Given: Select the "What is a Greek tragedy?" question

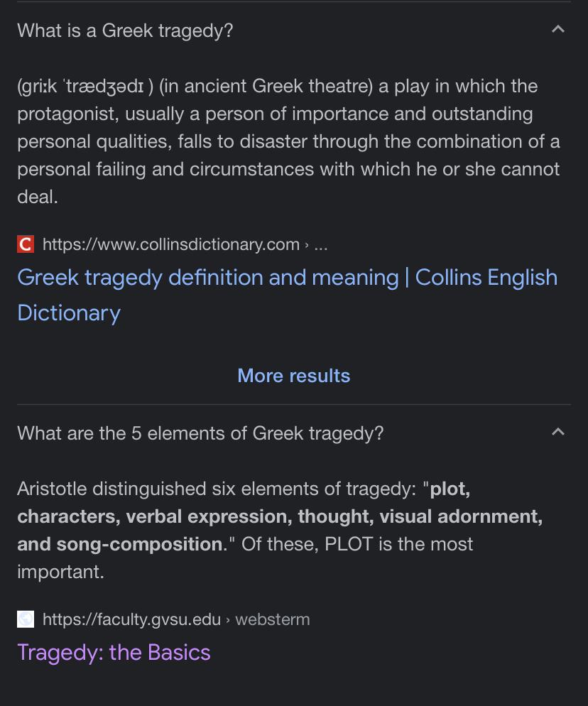Looking at the screenshot, I should tap(125, 31).
